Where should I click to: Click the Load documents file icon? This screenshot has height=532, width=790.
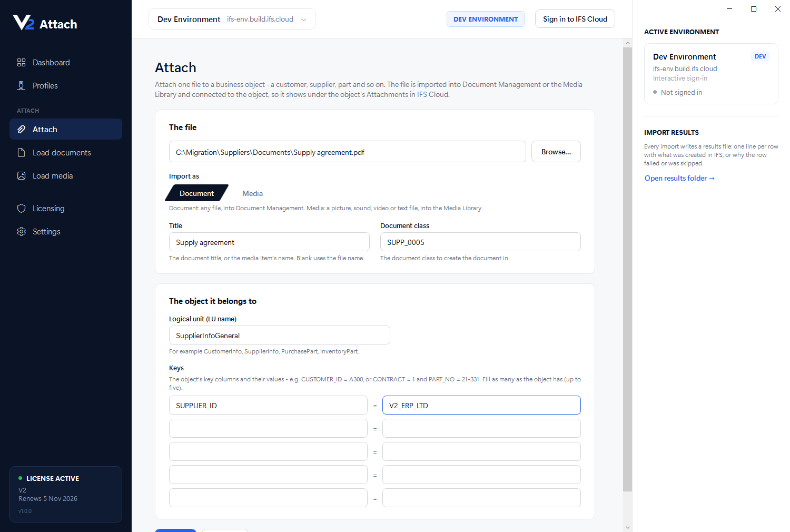pyautogui.click(x=21, y=153)
